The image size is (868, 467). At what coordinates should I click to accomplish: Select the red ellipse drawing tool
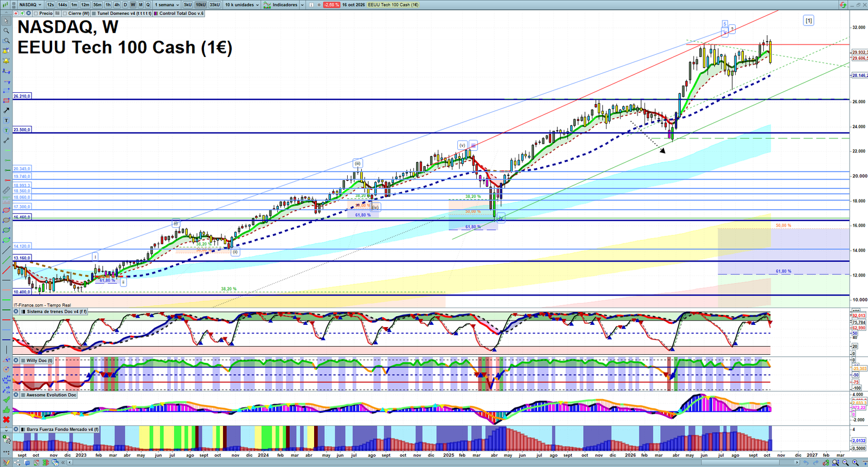click(6, 210)
